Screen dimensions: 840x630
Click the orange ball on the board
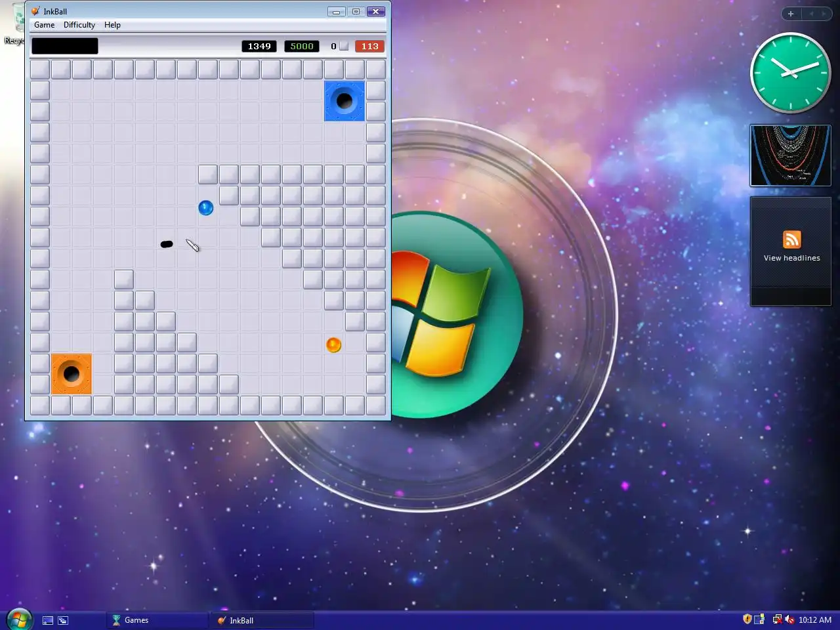pyautogui.click(x=333, y=345)
